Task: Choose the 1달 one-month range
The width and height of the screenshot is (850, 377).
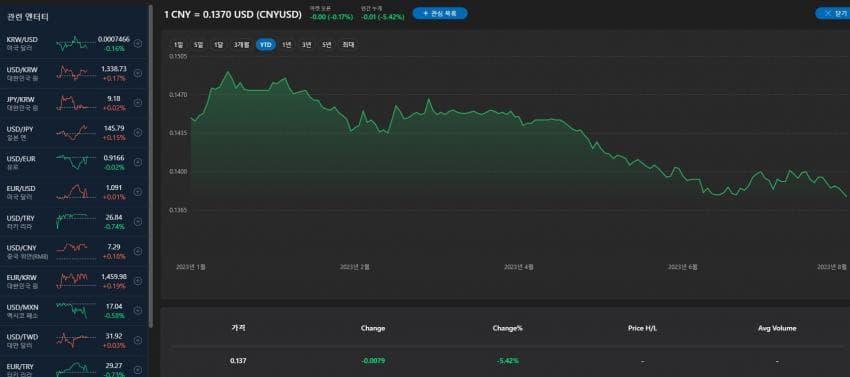Action: 218,45
